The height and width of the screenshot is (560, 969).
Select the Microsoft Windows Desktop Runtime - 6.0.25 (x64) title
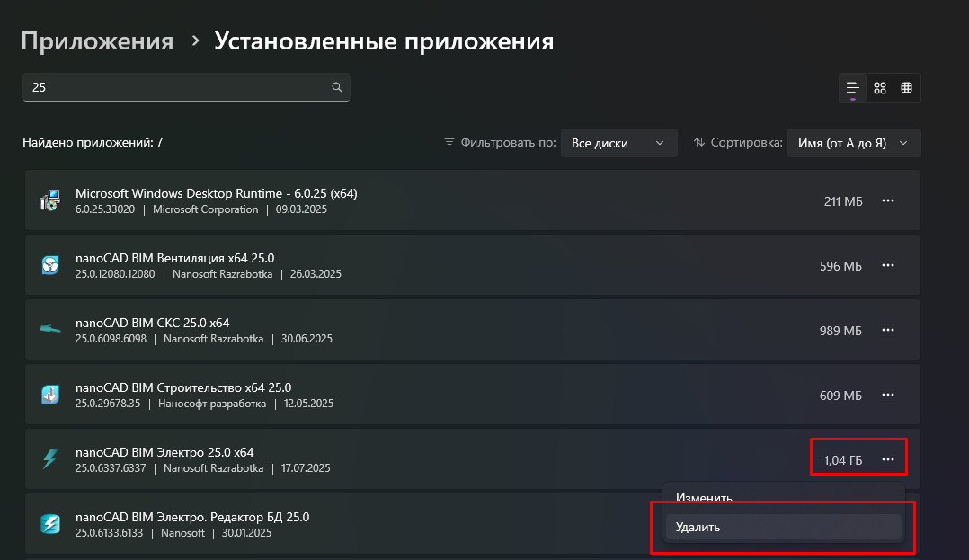(217, 193)
